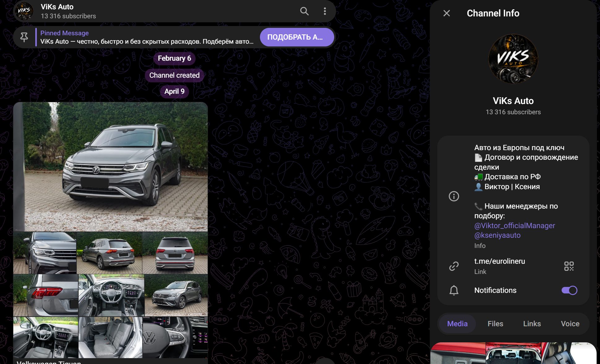Open the car trunk media thumbnail
This screenshot has width=600, height=364.
click(513, 353)
